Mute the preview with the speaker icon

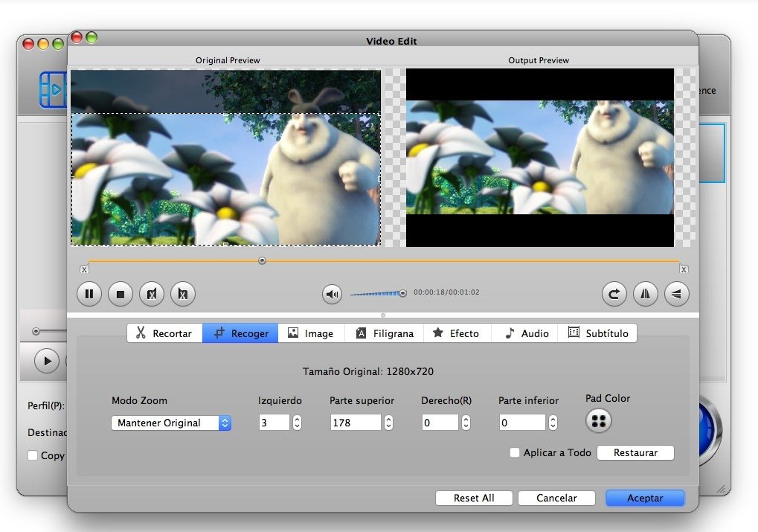click(332, 294)
